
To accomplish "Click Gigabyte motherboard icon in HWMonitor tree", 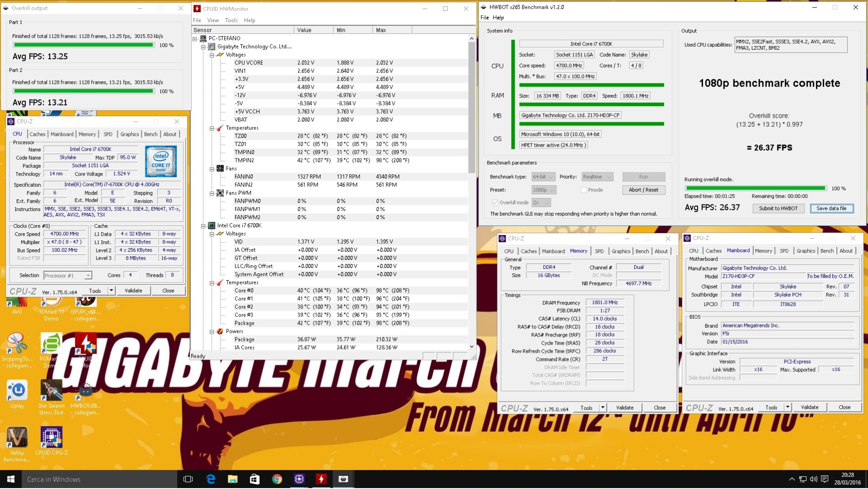I will point(212,47).
